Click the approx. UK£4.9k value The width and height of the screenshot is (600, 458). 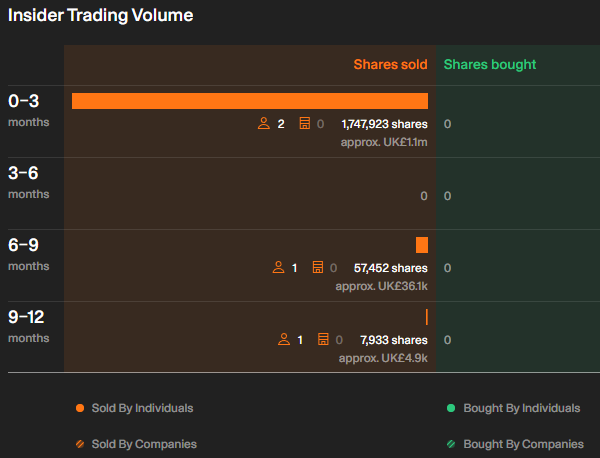[383, 358]
